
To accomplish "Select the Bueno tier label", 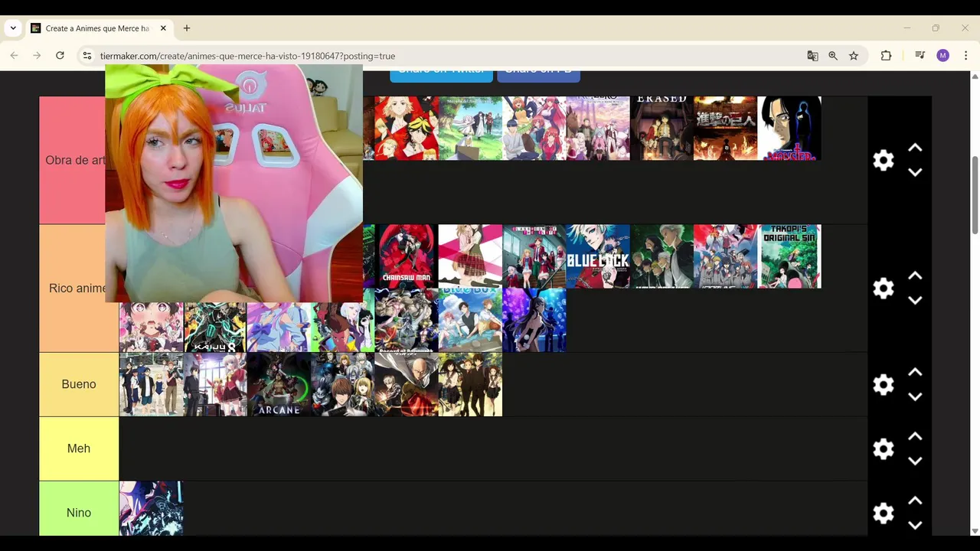I will point(79,384).
